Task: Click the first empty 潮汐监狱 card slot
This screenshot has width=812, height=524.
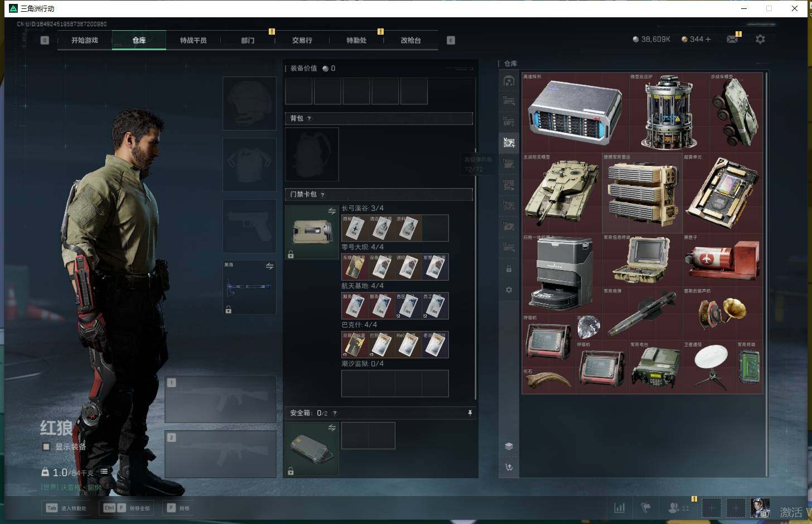Action: click(x=355, y=383)
